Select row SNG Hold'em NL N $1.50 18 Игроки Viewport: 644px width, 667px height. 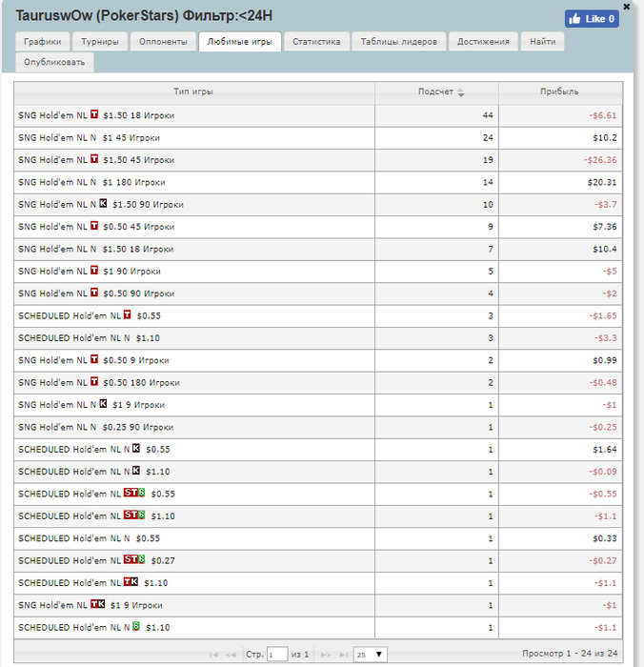point(318,249)
